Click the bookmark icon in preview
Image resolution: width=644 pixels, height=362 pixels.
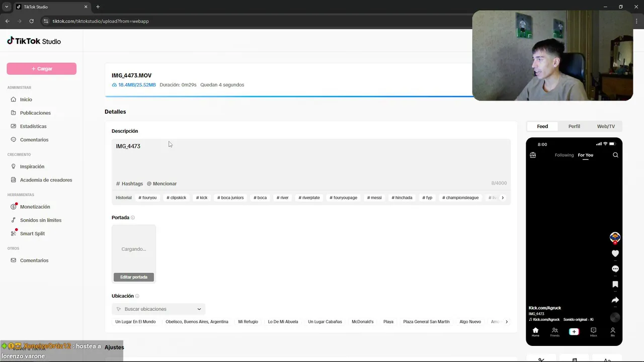click(x=615, y=285)
